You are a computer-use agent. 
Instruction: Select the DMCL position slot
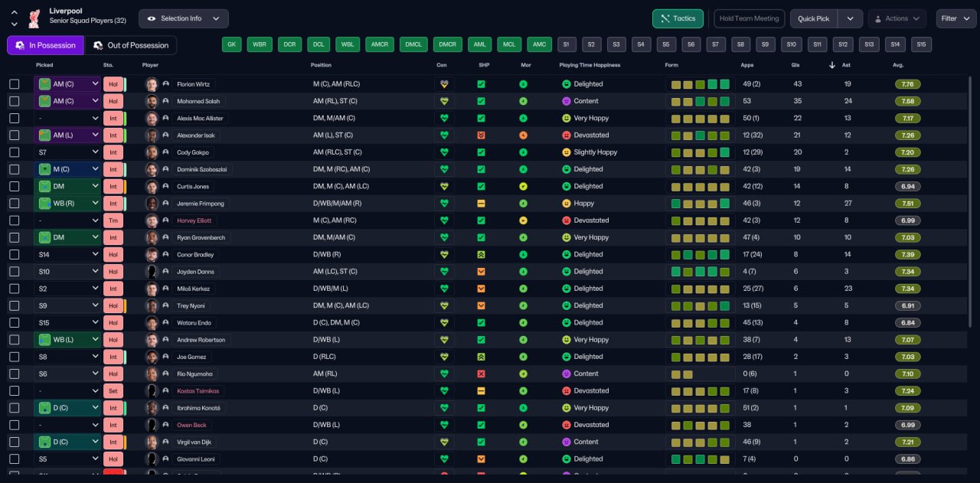(413, 44)
